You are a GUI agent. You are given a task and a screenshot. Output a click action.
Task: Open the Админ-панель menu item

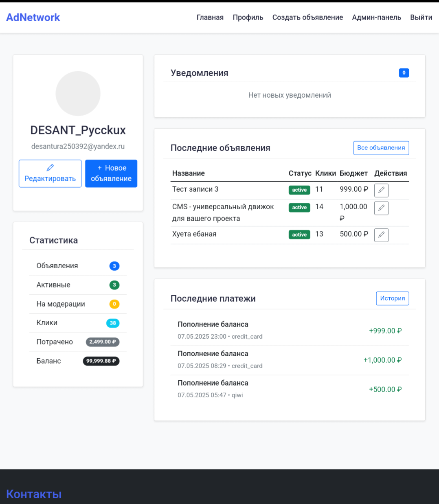(x=376, y=18)
